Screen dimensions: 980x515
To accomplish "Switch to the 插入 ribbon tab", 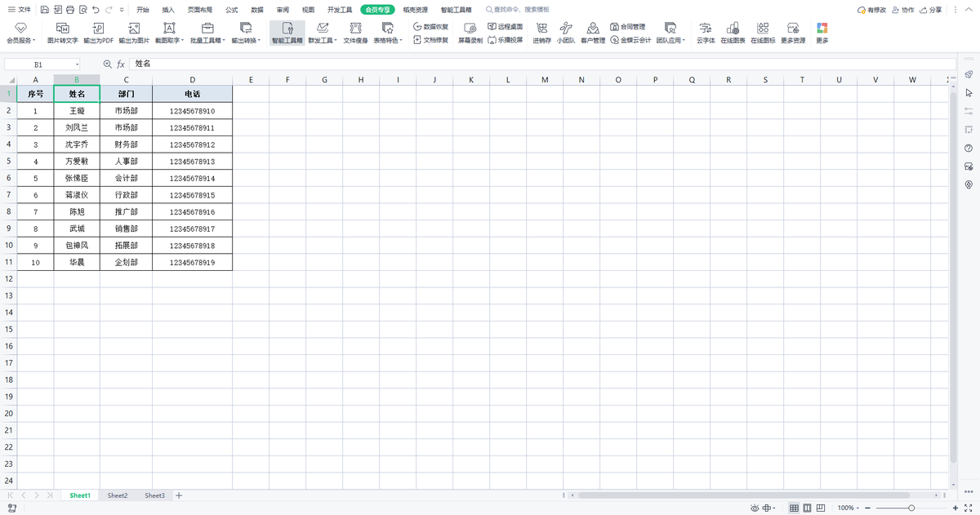I will (x=168, y=10).
